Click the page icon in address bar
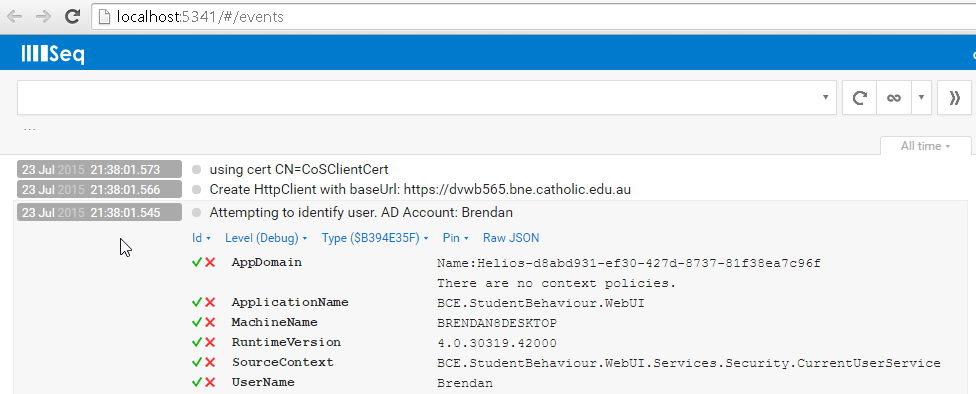Viewport: 976px width, 394px height. pos(105,17)
